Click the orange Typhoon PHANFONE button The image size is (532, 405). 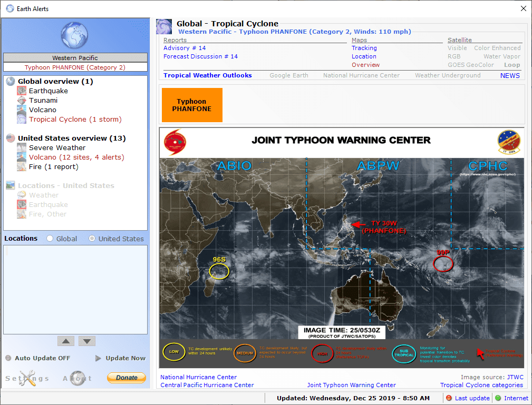click(x=192, y=105)
